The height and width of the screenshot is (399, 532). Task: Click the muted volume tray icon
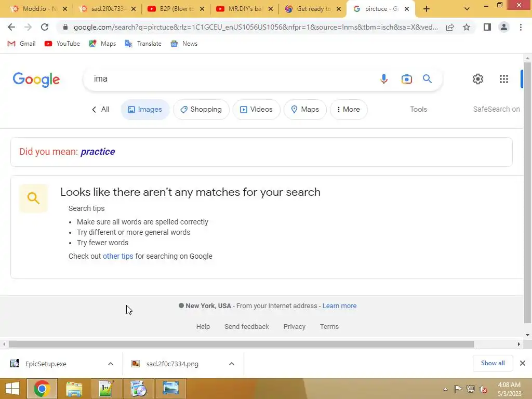[x=483, y=389]
